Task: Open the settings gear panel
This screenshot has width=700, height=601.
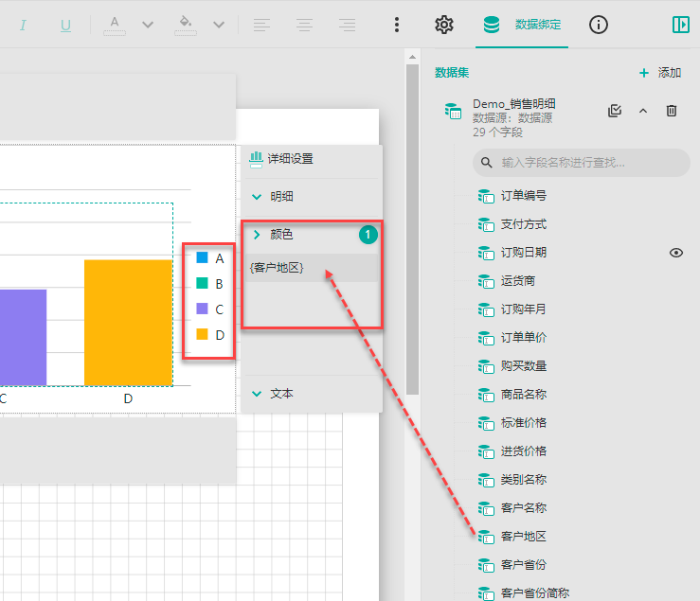Action: tap(444, 26)
